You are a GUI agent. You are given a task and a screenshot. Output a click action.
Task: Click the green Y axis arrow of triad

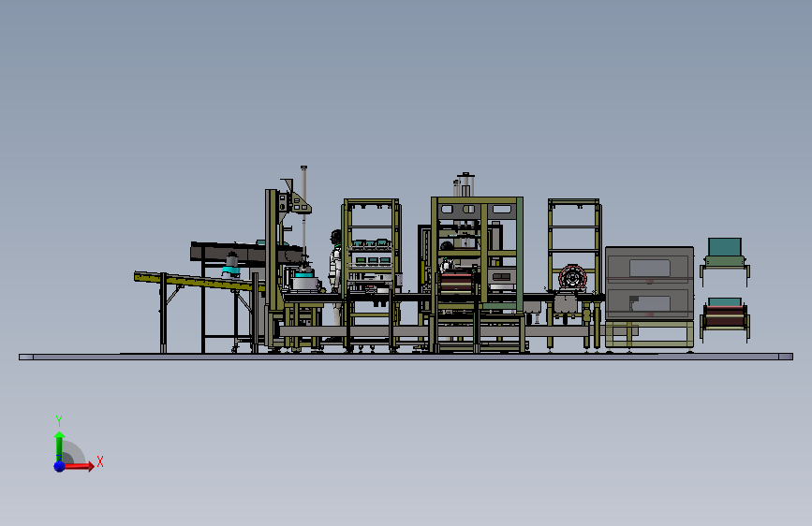pos(59,446)
